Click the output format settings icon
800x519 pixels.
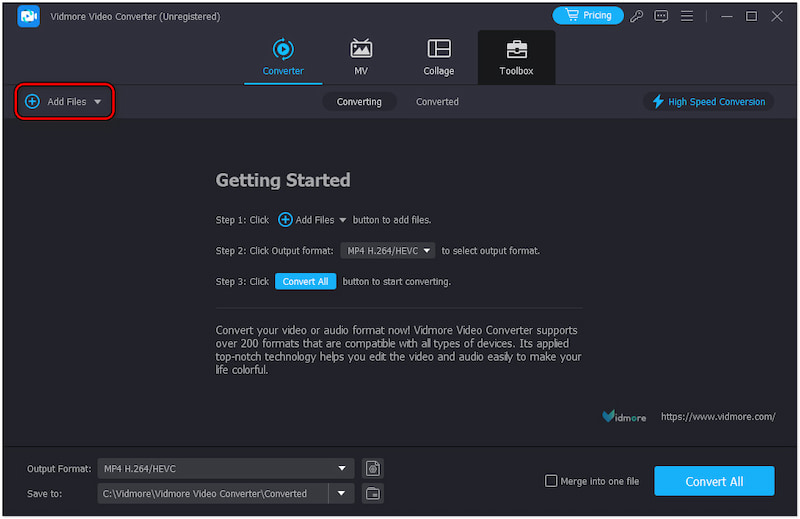point(372,468)
